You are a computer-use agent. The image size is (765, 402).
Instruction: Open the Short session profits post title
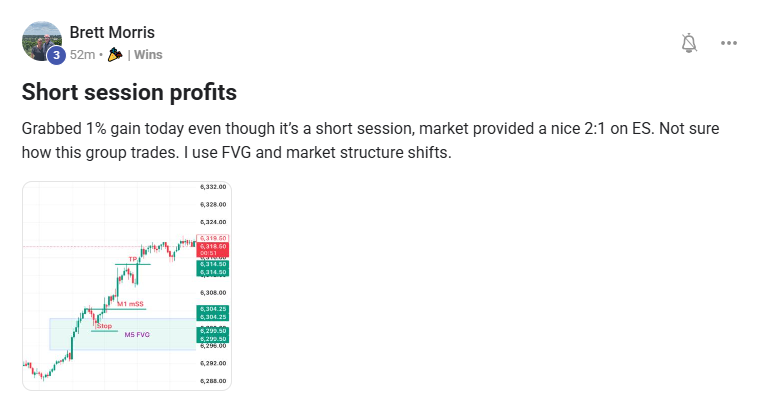pos(129,92)
